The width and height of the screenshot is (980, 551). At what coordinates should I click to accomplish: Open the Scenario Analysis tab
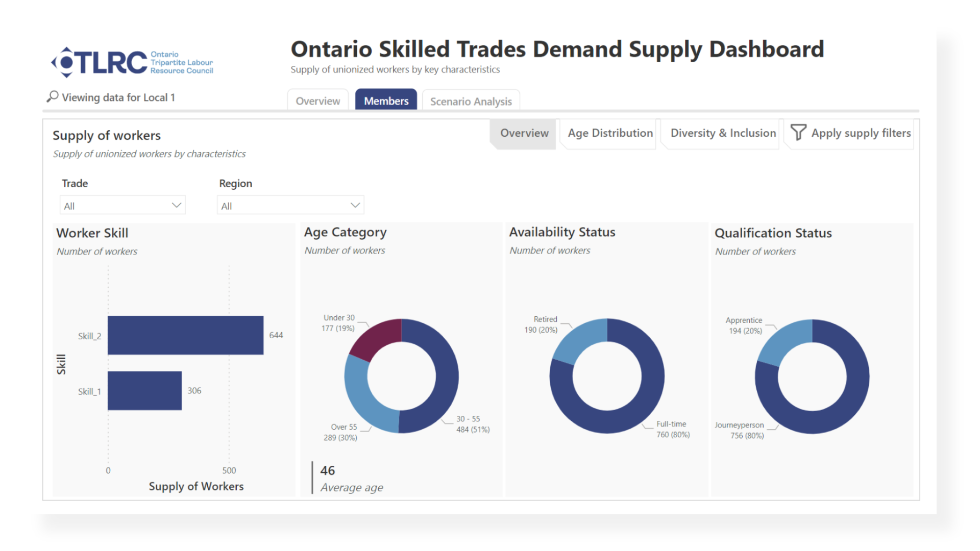(471, 101)
